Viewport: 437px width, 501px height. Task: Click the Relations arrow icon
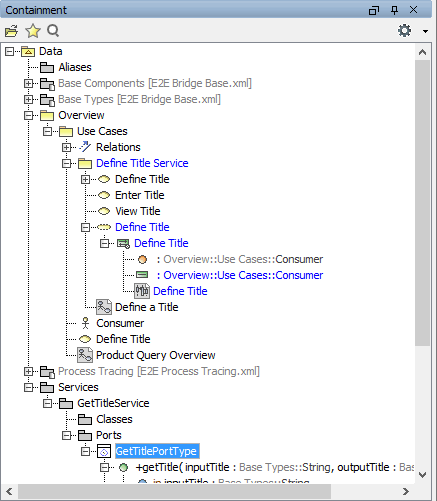[x=85, y=147]
